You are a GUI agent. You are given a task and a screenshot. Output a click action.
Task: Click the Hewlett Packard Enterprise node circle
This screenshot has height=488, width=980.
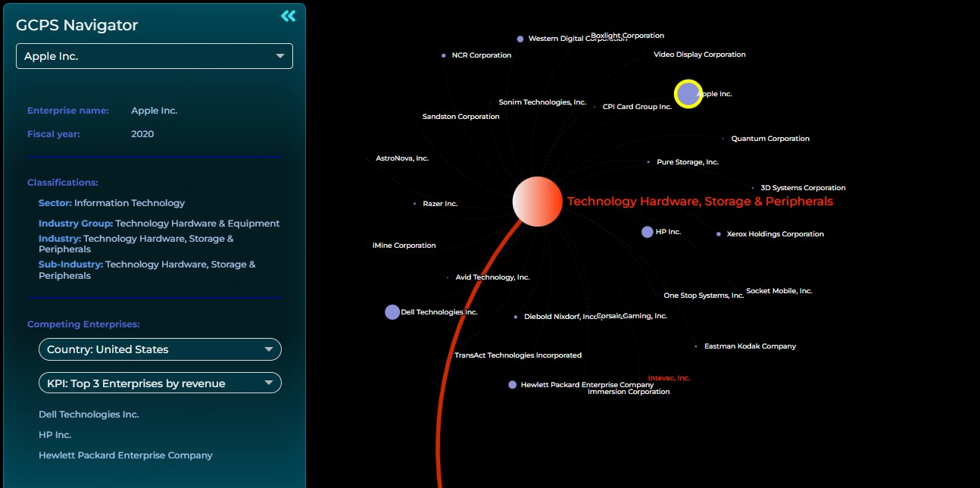(x=513, y=385)
